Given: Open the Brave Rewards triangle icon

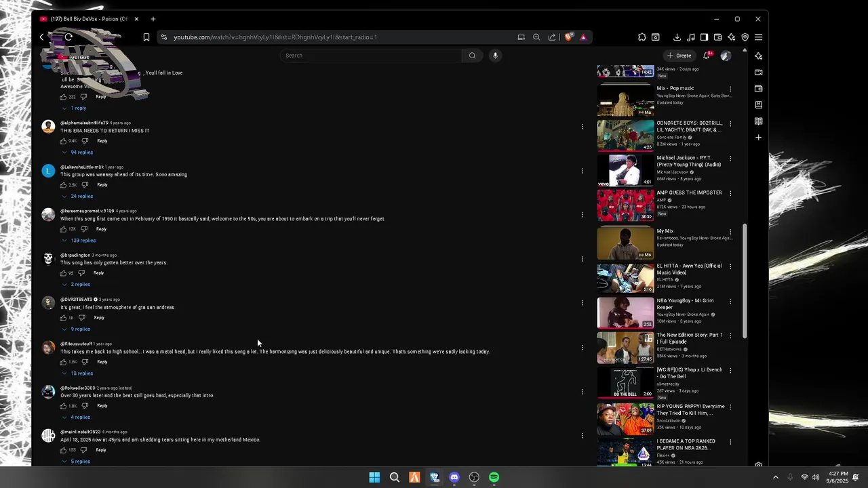Looking at the screenshot, I should click(x=583, y=37).
